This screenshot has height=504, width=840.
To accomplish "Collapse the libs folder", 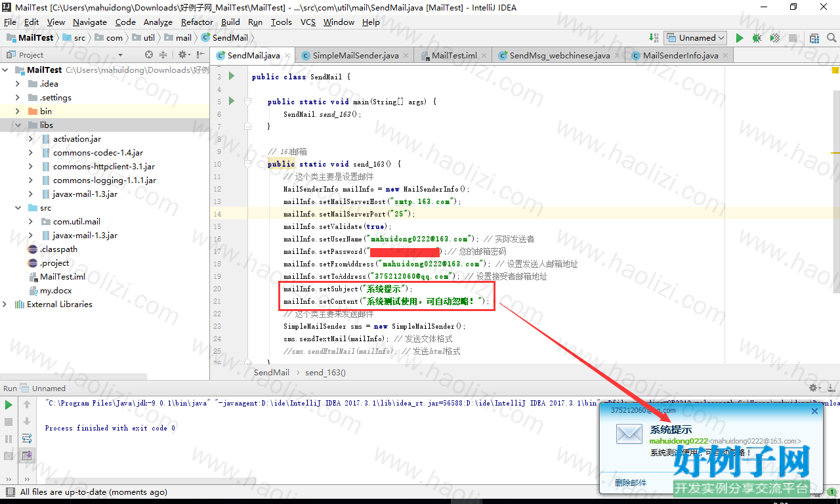I will pos(18,125).
